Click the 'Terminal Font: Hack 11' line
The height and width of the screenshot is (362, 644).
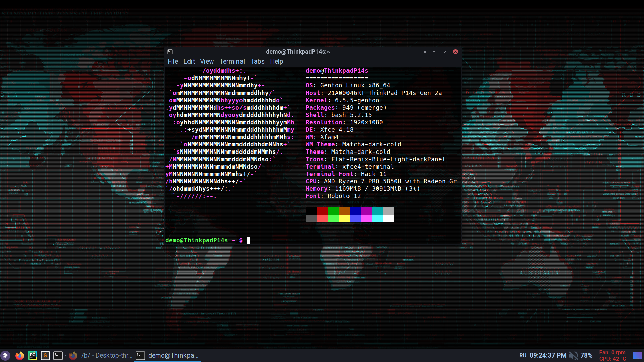(x=346, y=174)
